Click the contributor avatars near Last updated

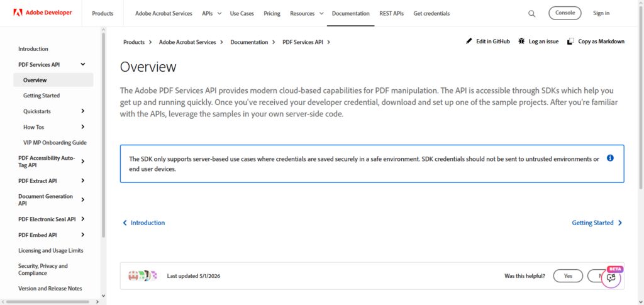[143, 276]
